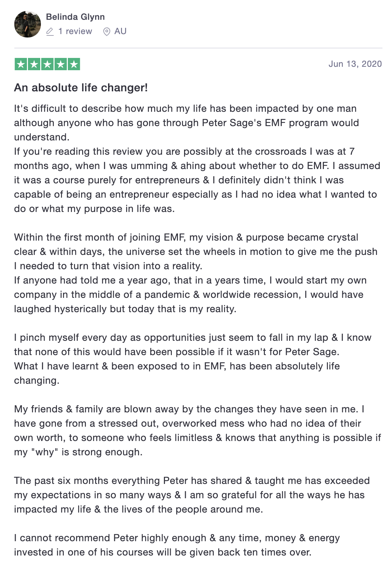Click the paragraph starting "It's difficult to describe"
The width and height of the screenshot is (392, 563).
[x=186, y=123]
